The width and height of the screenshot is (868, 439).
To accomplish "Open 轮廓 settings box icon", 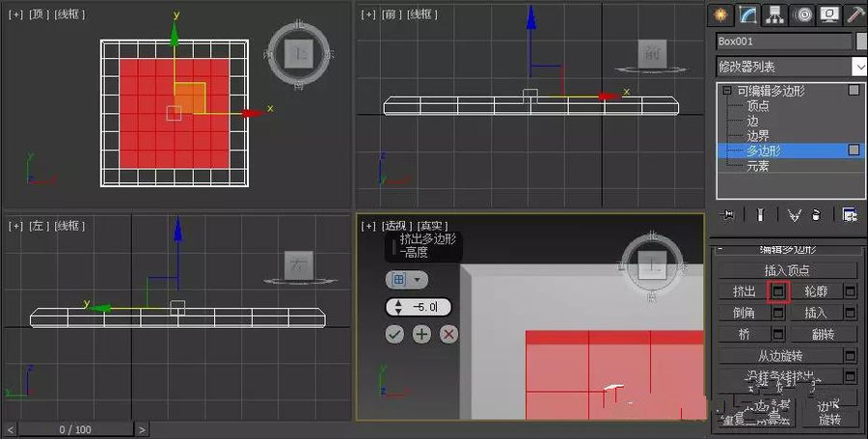I will [851, 291].
